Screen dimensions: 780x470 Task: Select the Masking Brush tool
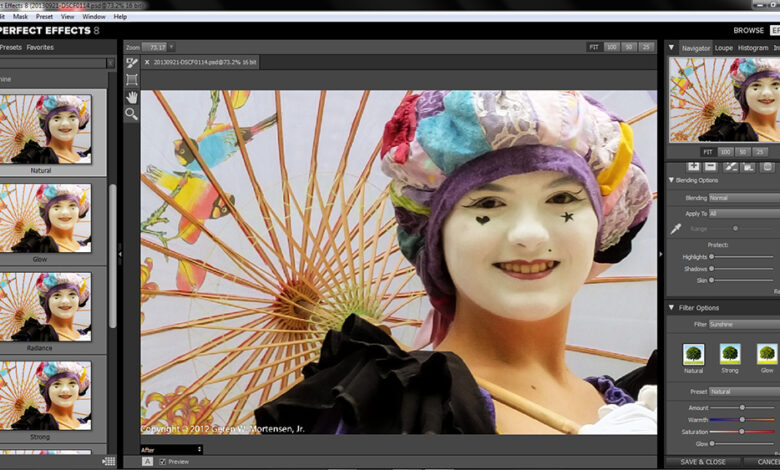(131, 63)
